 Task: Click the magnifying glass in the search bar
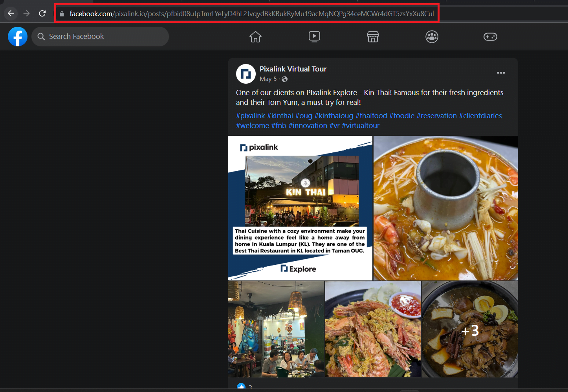coord(41,37)
